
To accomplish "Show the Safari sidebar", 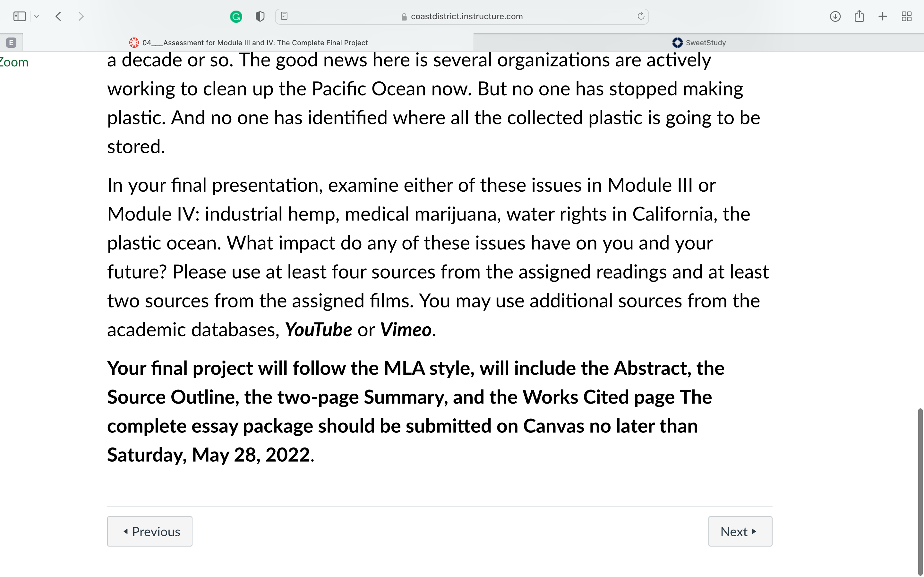I will (x=20, y=16).
